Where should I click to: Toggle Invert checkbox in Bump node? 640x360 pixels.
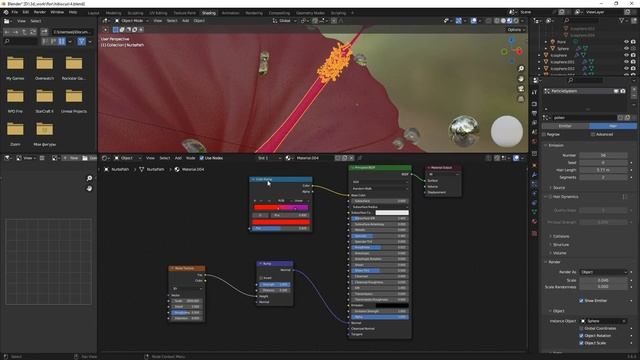click(261, 278)
